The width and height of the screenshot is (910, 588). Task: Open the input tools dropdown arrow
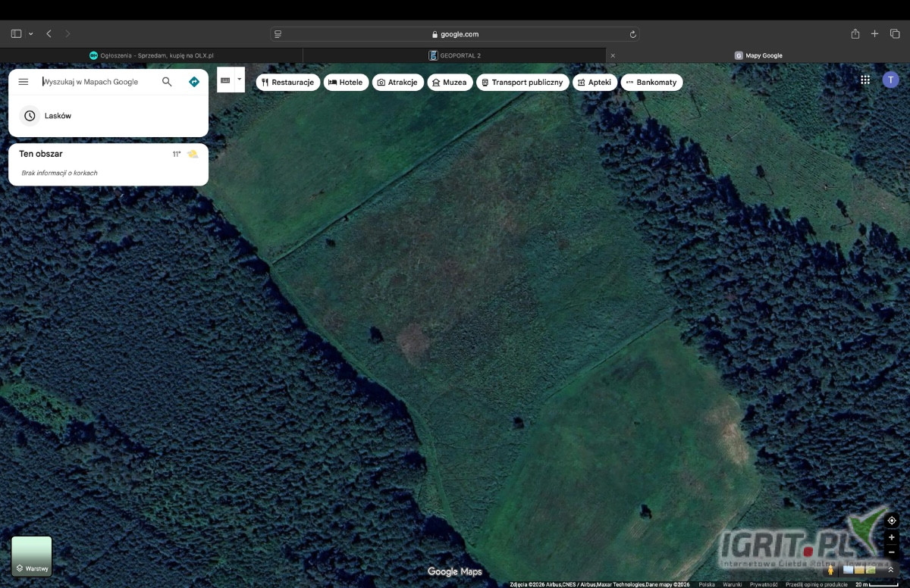(x=240, y=79)
